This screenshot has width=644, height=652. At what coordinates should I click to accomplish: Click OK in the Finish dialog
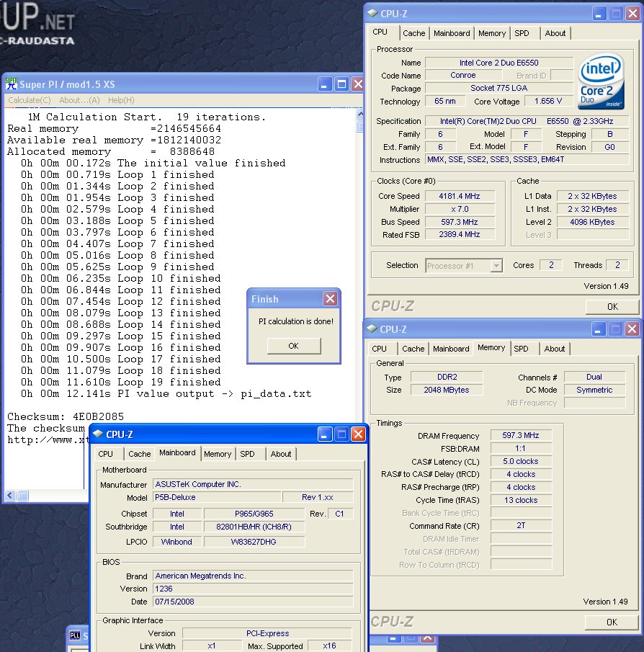[293, 346]
